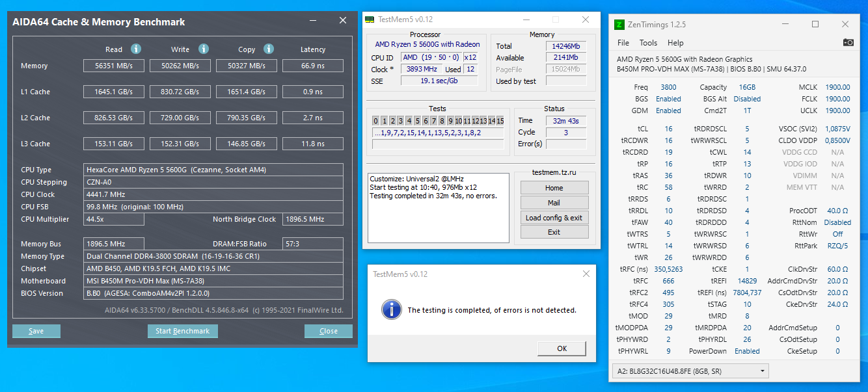
Task: Click the TestMem5 Available 2141Mb field
Action: (x=566, y=58)
